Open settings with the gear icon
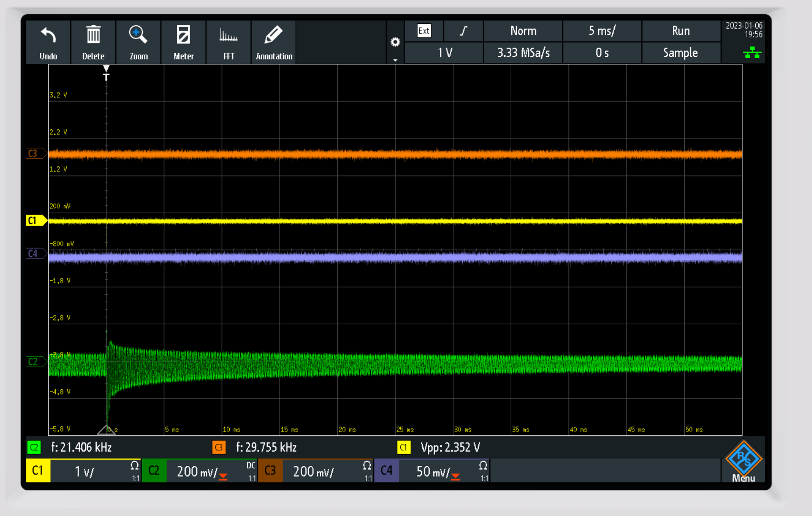Image resolution: width=812 pixels, height=516 pixels. coord(395,42)
